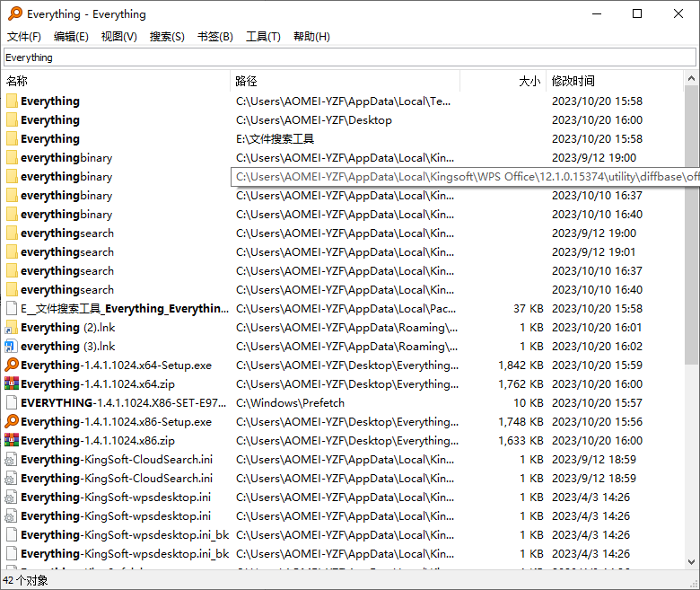Click the search box containing Everything
700x590 pixels.
point(350,57)
